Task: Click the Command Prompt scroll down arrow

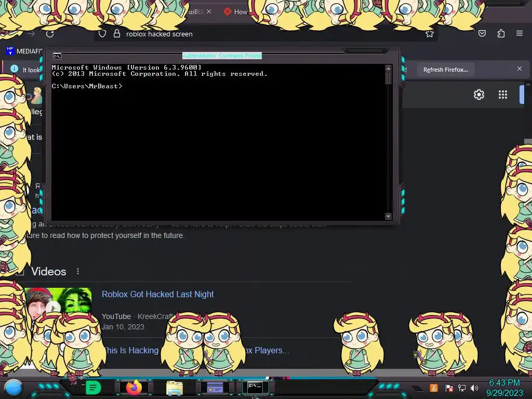Action: tap(388, 216)
